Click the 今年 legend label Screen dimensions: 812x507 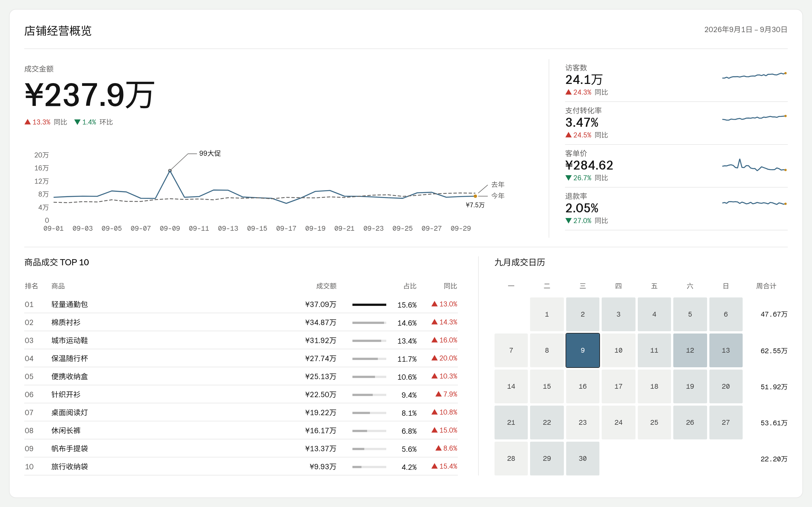click(x=498, y=196)
